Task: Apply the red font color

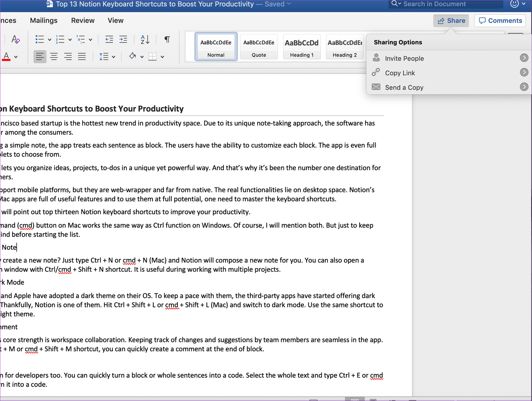Action: coord(6,57)
